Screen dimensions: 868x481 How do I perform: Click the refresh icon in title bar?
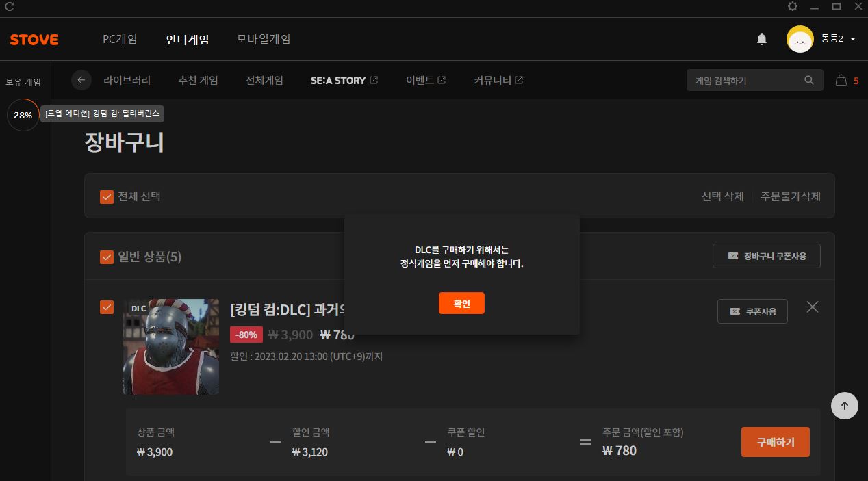coord(10,7)
